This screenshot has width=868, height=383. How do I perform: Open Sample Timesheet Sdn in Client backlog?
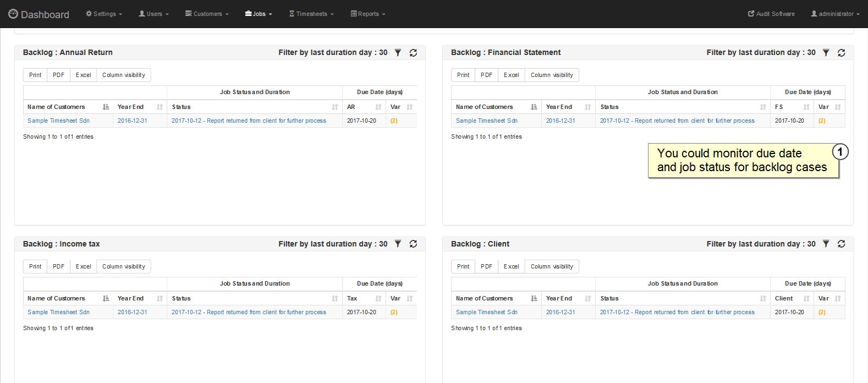click(x=486, y=313)
